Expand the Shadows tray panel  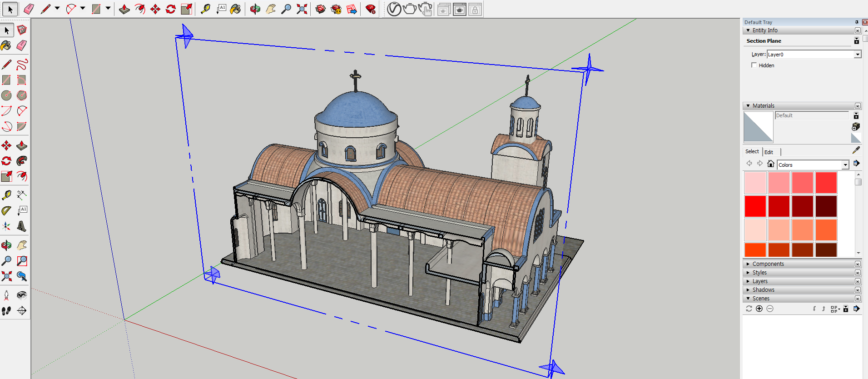pos(763,290)
